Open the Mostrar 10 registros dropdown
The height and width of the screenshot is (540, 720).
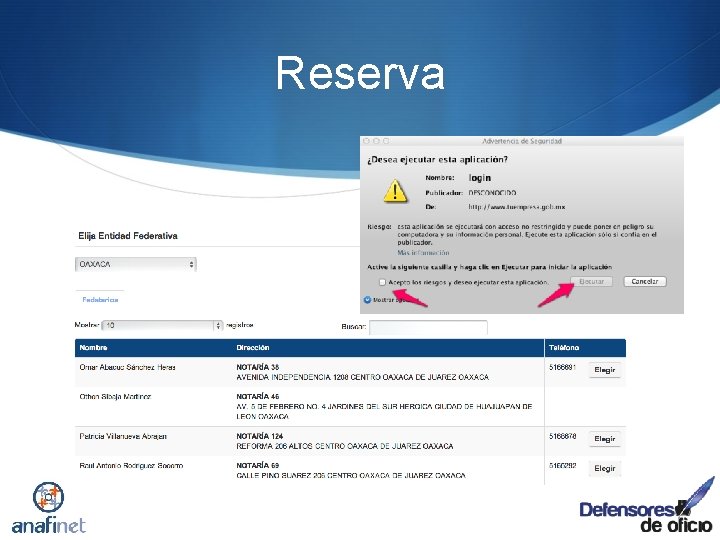click(162, 326)
